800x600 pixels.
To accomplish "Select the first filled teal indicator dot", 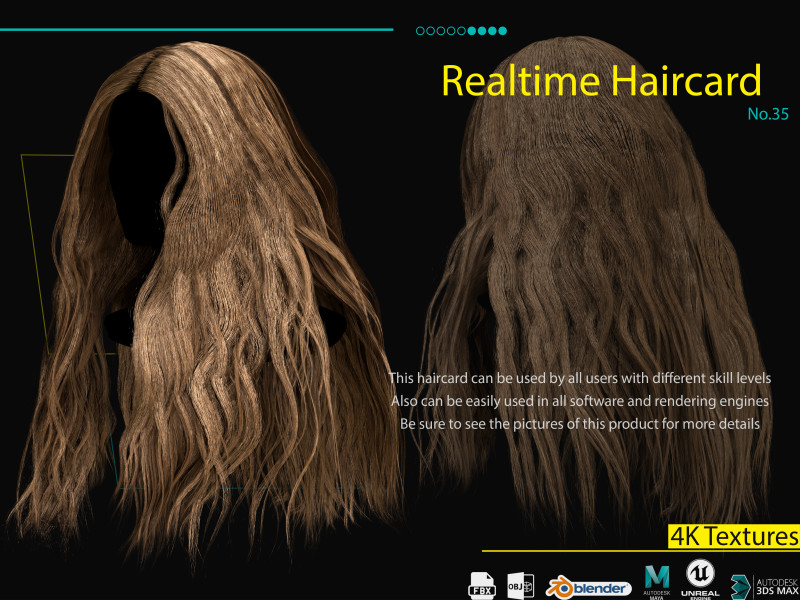I will click(x=472, y=31).
